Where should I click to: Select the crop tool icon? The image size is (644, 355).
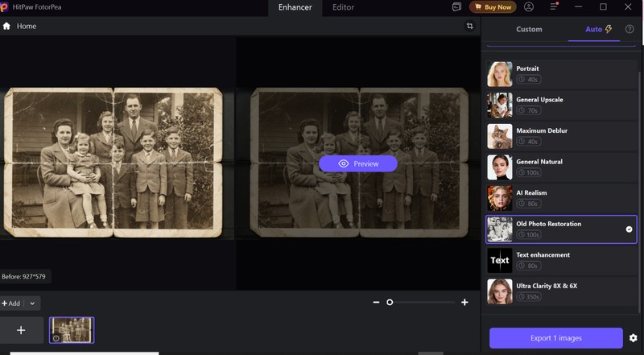click(x=470, y=26)
